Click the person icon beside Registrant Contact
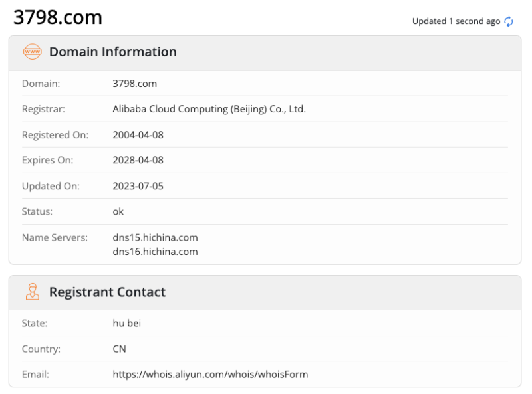 (32, 292)
